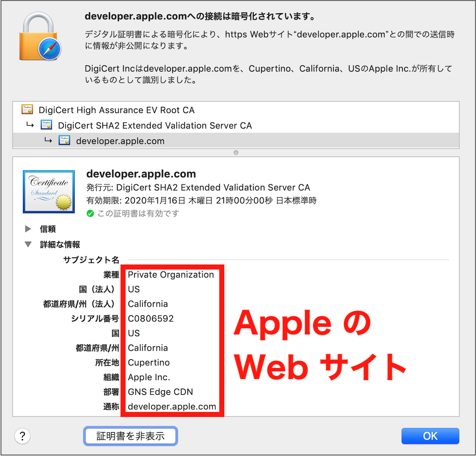Click the 証明書を非表示 button
Screen dimensions: 476x456
131,436
